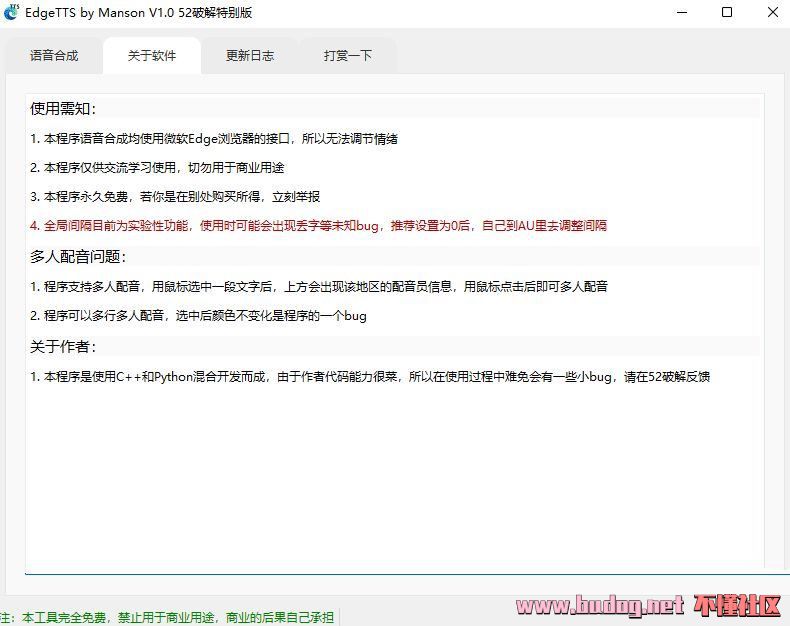Click the 使用需知 heading
This screenshot has width=790, height=626.
[x=63, y=108]
